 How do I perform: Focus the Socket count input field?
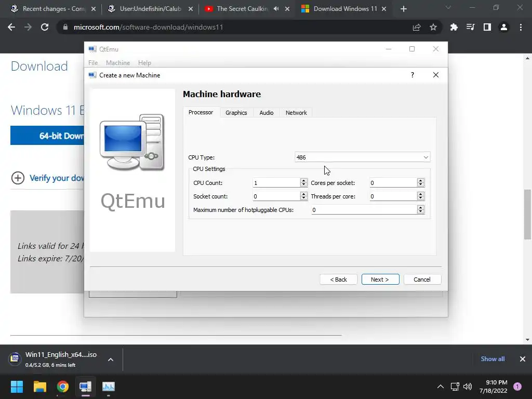click(x=276, y=196)
